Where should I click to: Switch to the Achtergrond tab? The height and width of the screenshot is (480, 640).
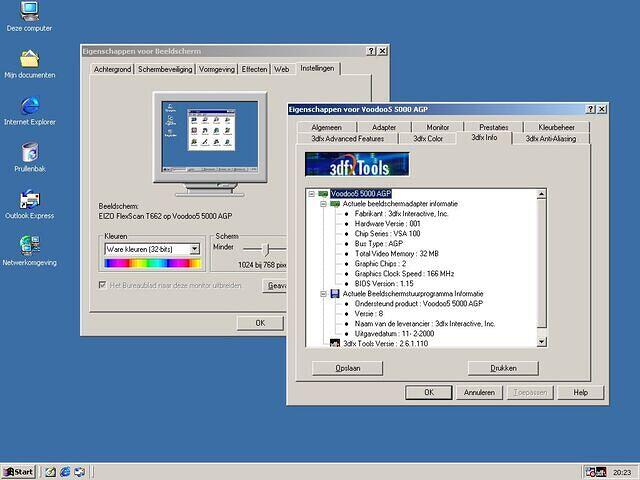(x=112, y=69)
